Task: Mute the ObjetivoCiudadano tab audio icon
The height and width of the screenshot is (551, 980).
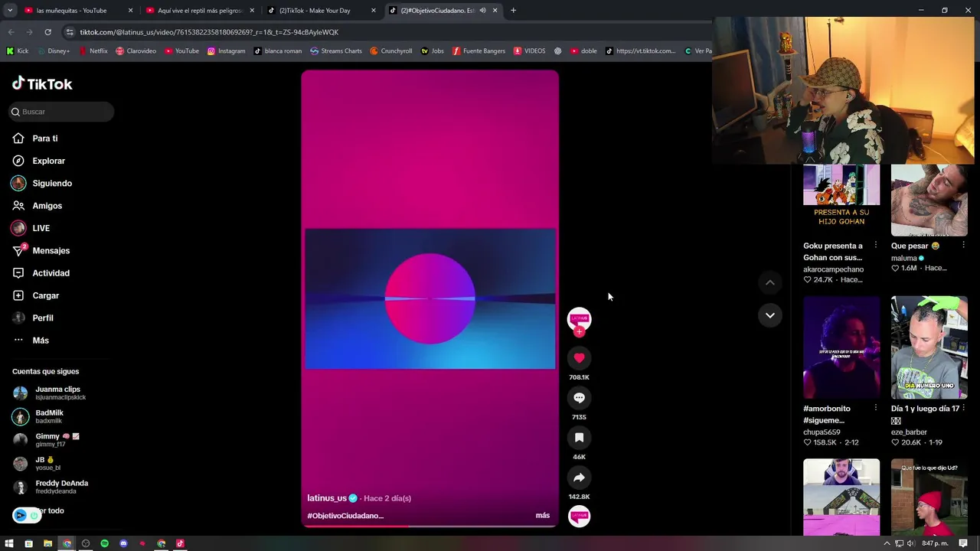Action: coord(482,11)
